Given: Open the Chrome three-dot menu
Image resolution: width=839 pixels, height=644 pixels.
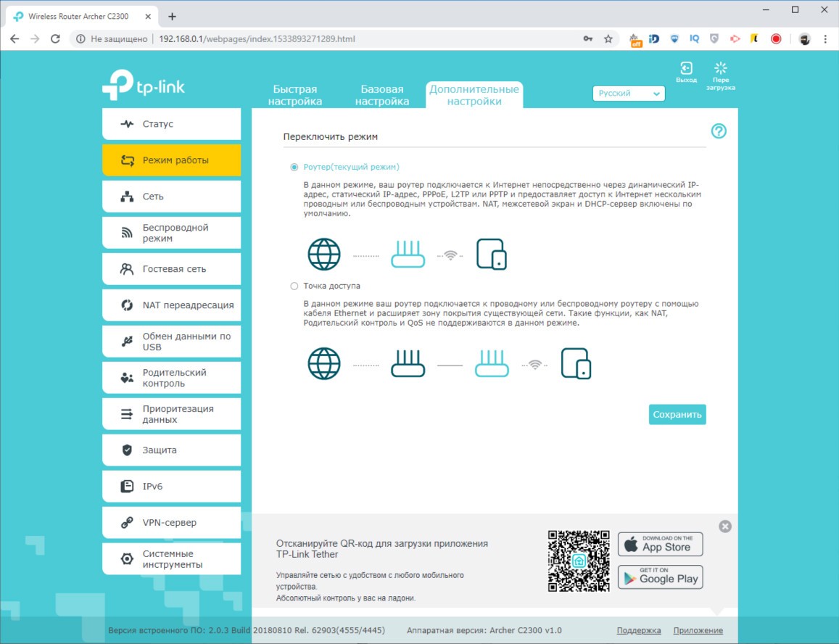Looking at the screenshot, I should (825, 39).
